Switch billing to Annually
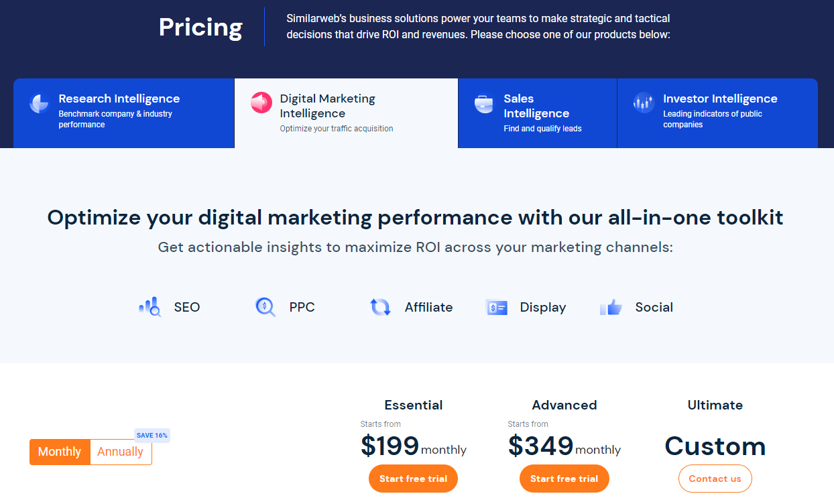Viewport: 834px width, 504px height. coord(121,452)
